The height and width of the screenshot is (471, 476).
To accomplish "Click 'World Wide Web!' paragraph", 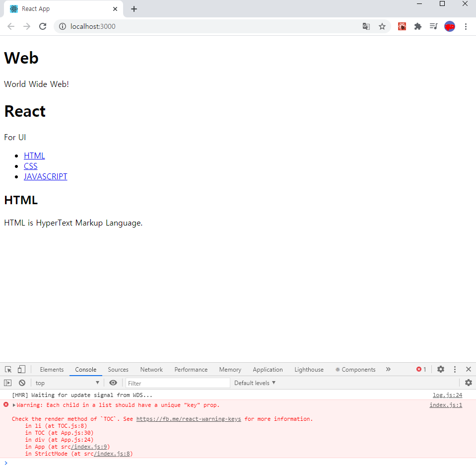I will click(x=36, y=84).
